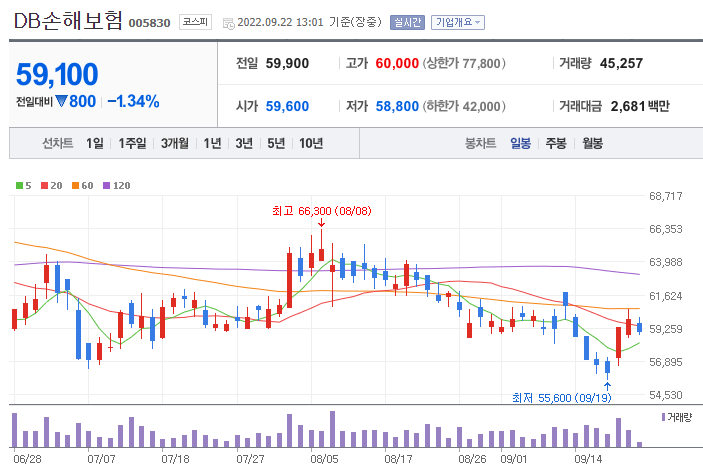Click the 07/27 date axis label

(250, 459)
